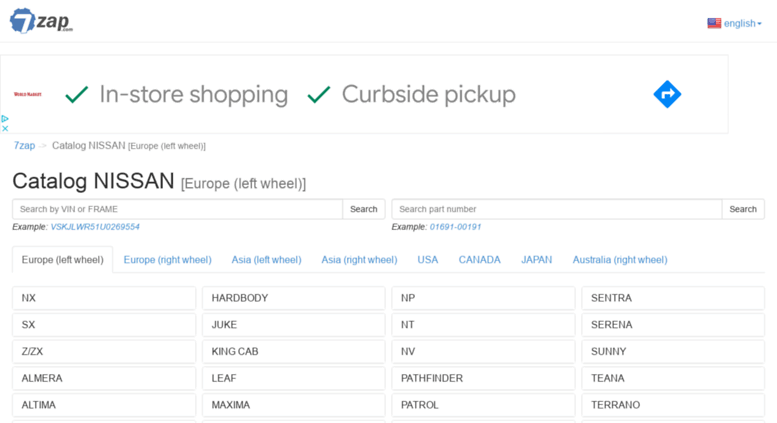Open the MAXIMA model catalog

(x=294, y=405)
